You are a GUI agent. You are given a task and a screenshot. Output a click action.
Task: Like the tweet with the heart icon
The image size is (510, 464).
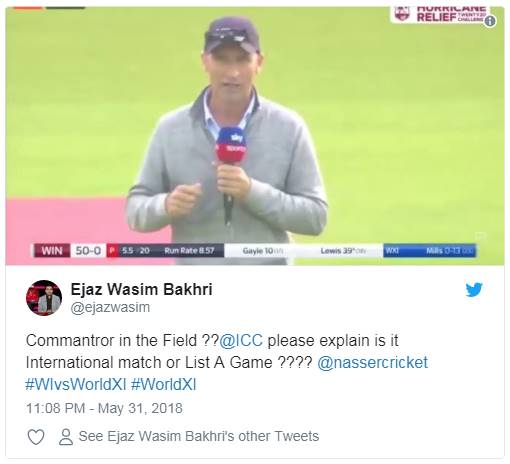(36, 437)
